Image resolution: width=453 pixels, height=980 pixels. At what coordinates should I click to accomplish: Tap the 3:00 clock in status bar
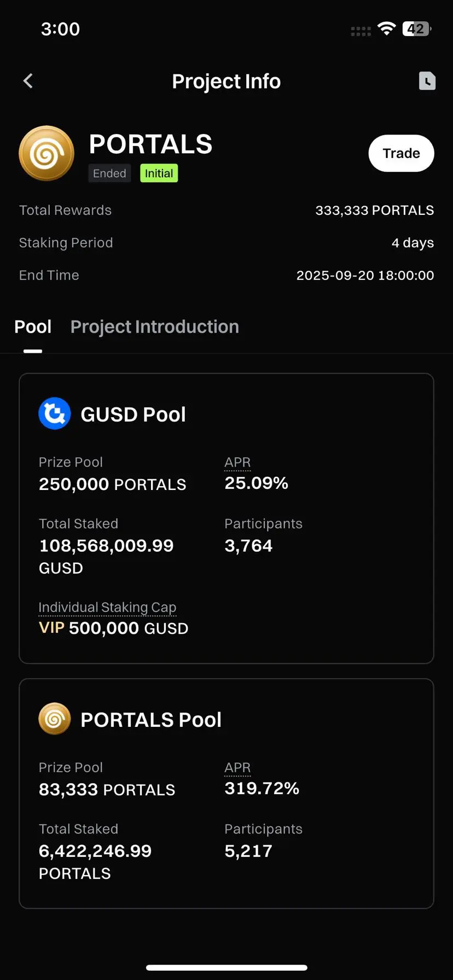[60, 29]
